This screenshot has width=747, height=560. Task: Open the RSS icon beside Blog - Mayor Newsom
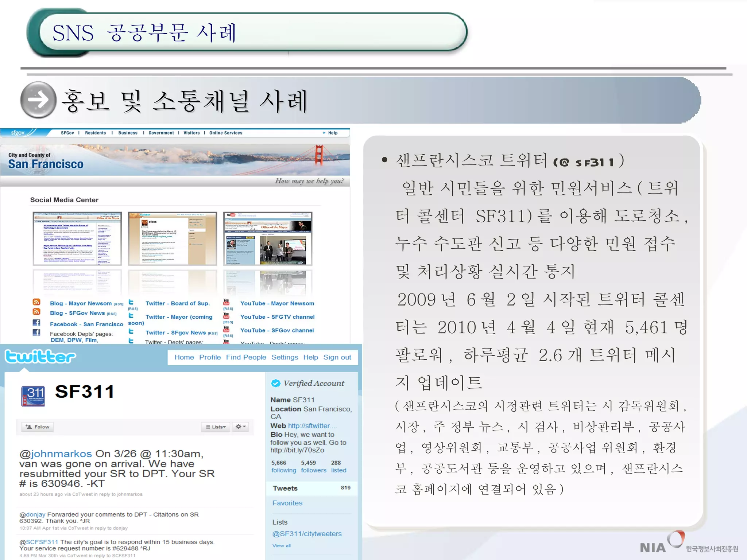(36, 302)
